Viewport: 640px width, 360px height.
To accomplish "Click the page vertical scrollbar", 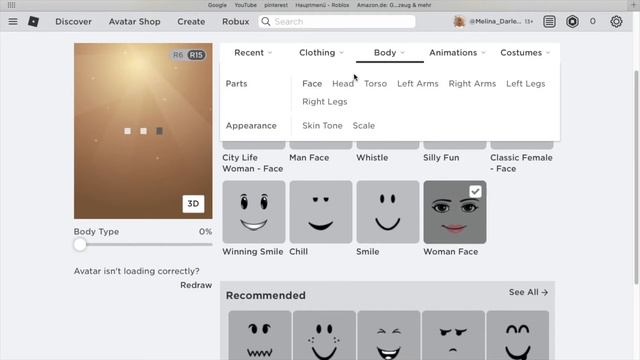I will [636, 178].
